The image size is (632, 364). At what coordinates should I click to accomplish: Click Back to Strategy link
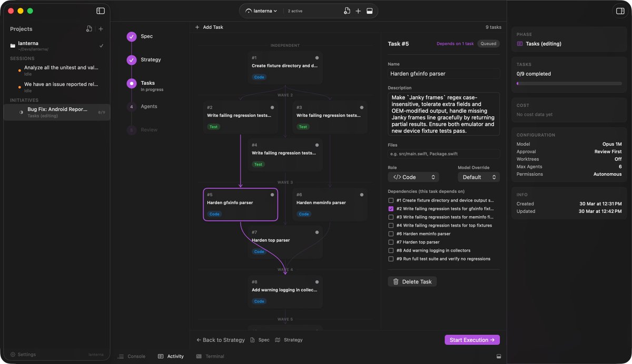click(x=221, y=340)
